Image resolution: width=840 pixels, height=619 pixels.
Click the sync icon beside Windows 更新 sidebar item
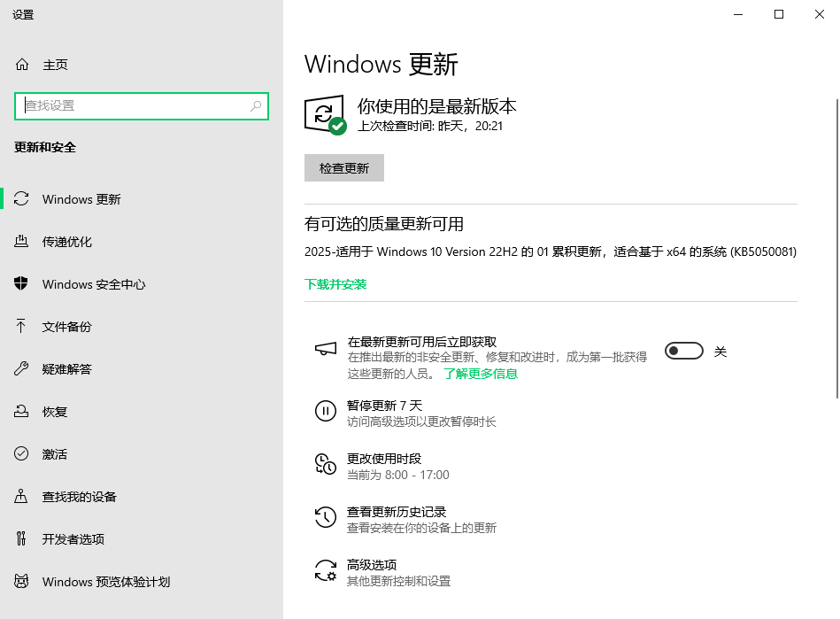(x=21, y=199)
